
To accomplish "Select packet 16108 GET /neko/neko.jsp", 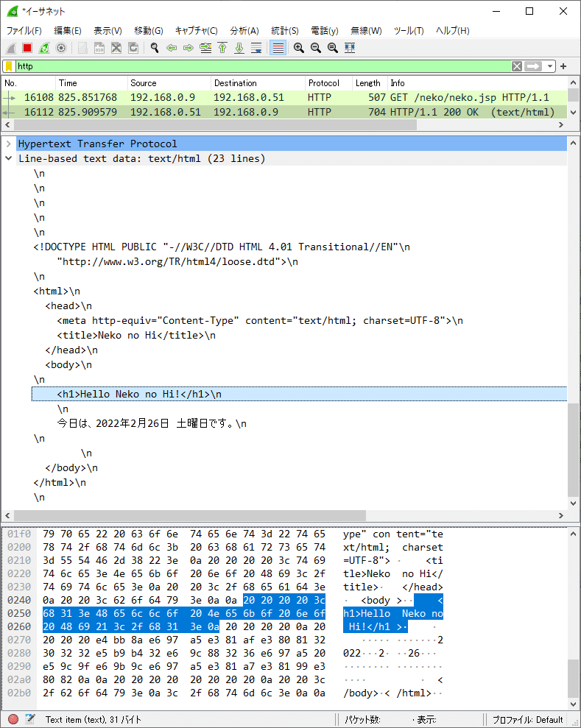I will click(x=284, y=97).
